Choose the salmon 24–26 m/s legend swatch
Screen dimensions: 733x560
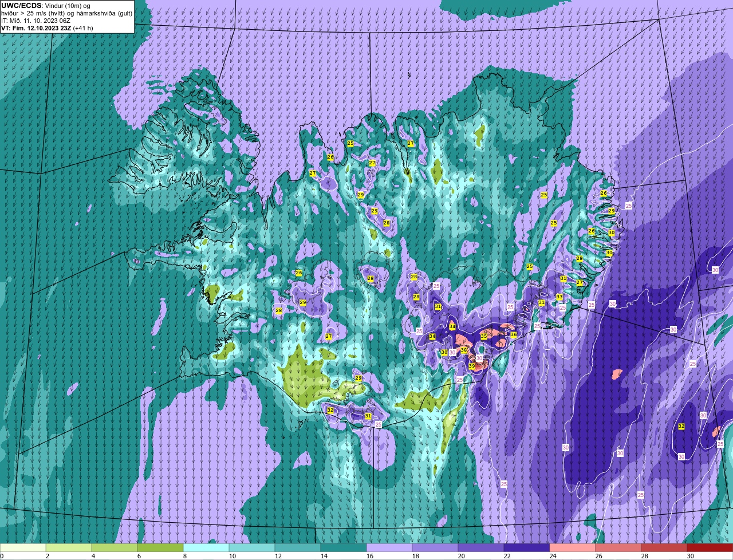[x=573, y=548]
